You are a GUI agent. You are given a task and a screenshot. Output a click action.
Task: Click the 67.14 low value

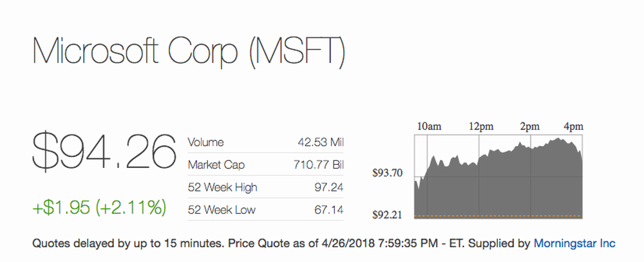(x=328, y=210)
